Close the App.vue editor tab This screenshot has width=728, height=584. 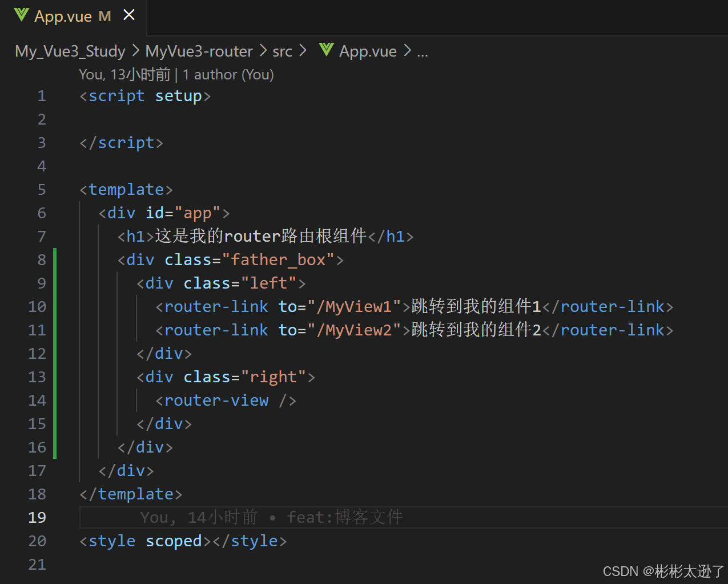pyautogui.click(x=129, y=15)
